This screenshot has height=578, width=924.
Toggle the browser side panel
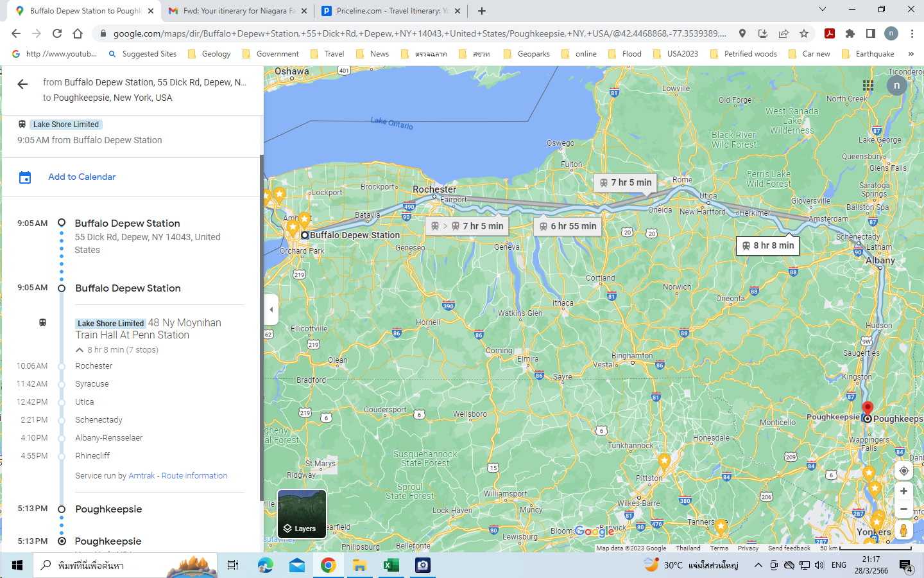point(871,33)
